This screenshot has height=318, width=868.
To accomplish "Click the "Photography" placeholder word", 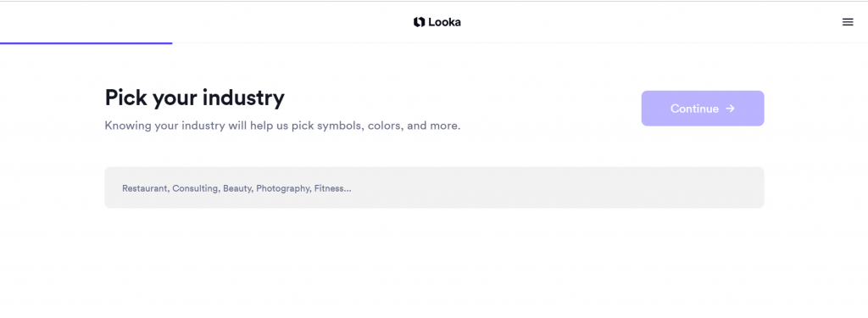I will (283, 188).
